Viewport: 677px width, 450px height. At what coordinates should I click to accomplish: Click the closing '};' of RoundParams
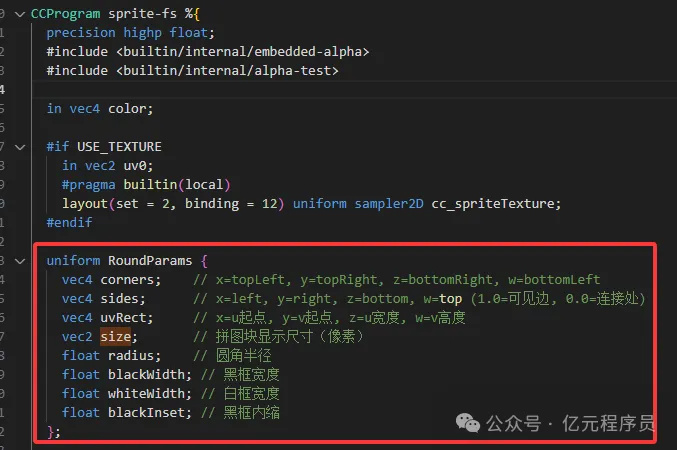click(54, 432)
